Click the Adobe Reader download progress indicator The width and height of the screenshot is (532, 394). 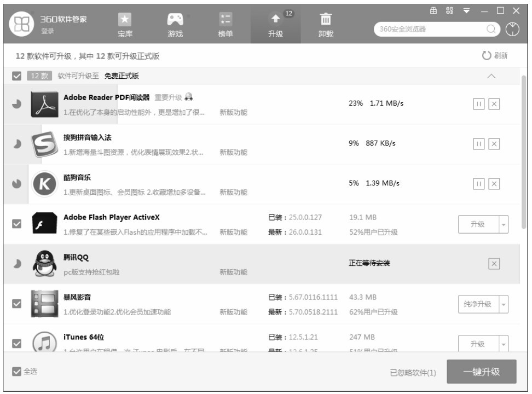16,104
